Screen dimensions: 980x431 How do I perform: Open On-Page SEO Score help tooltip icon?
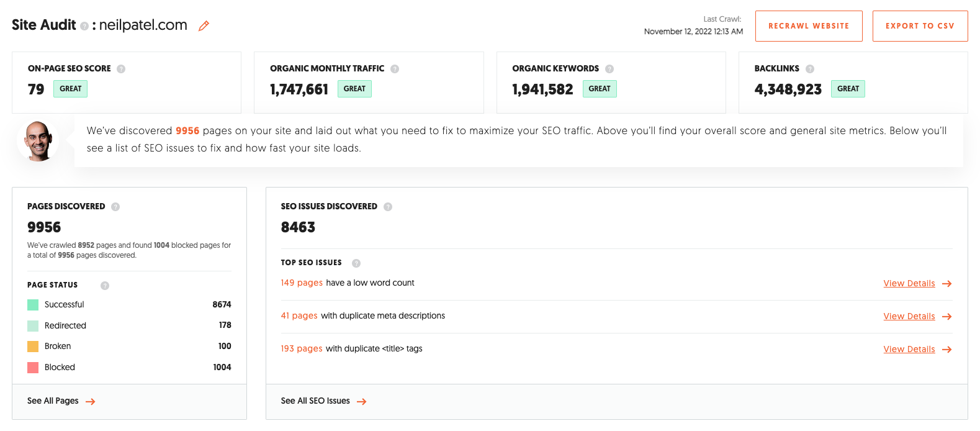tap(121, 69)
